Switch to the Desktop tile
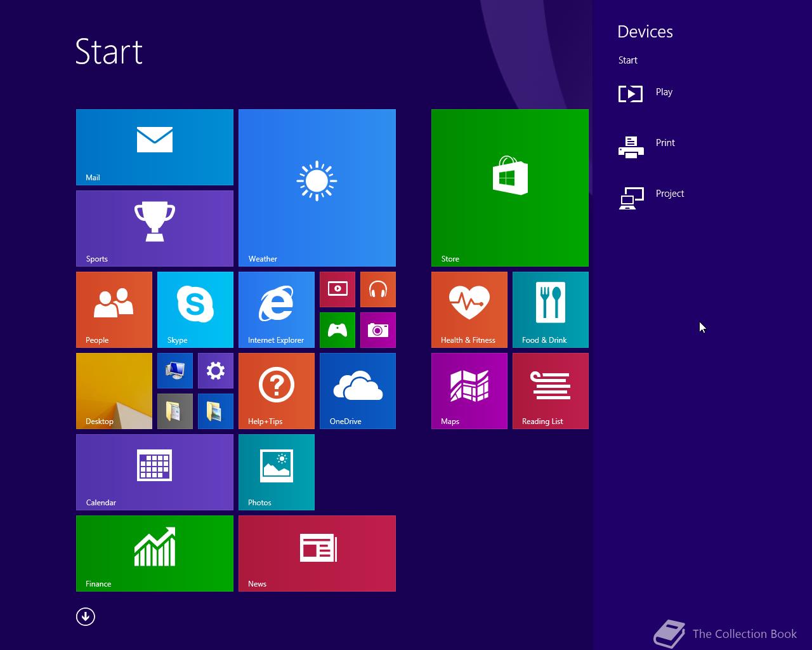The image size is (812, 650). [114, 391]
